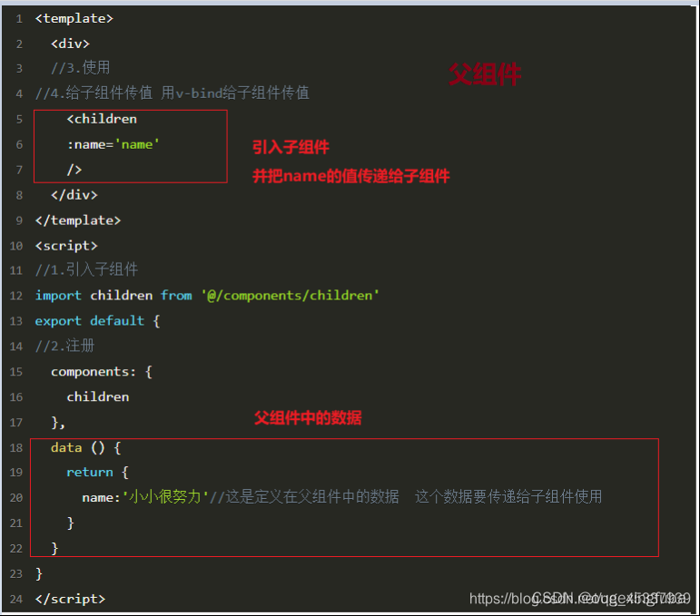Select the string '小小很努力'
Screen dimensions: 700x616
click(x=165, y=497)
